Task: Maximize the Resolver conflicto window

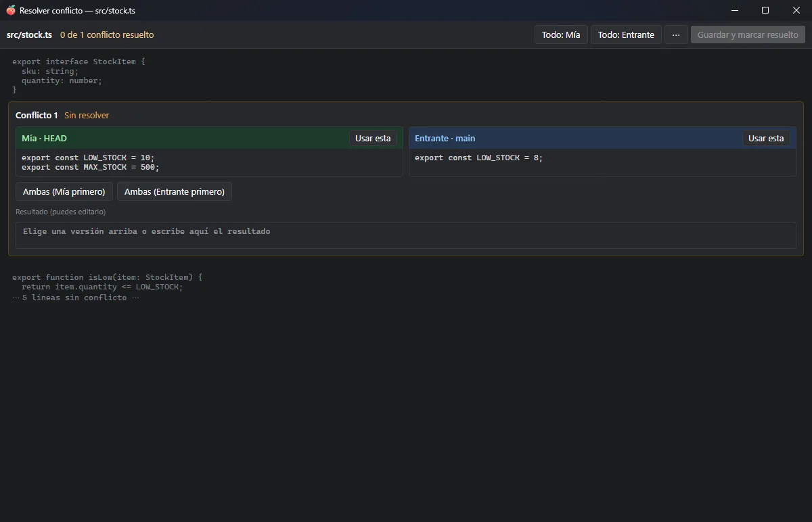Action: pos(765,10)
